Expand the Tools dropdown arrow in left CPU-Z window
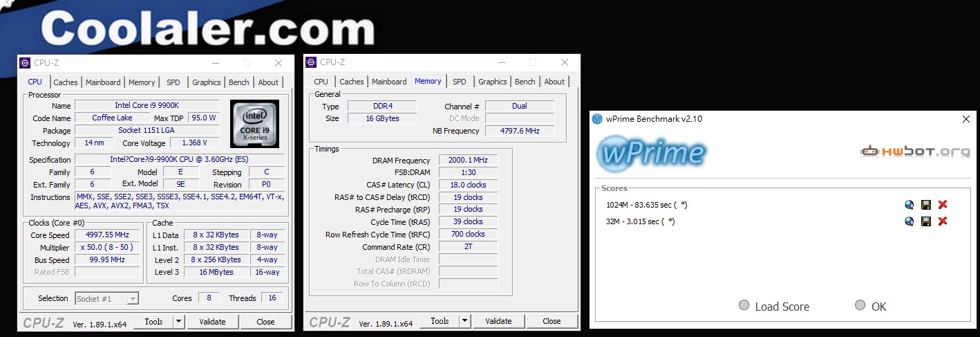 (178, 322)
